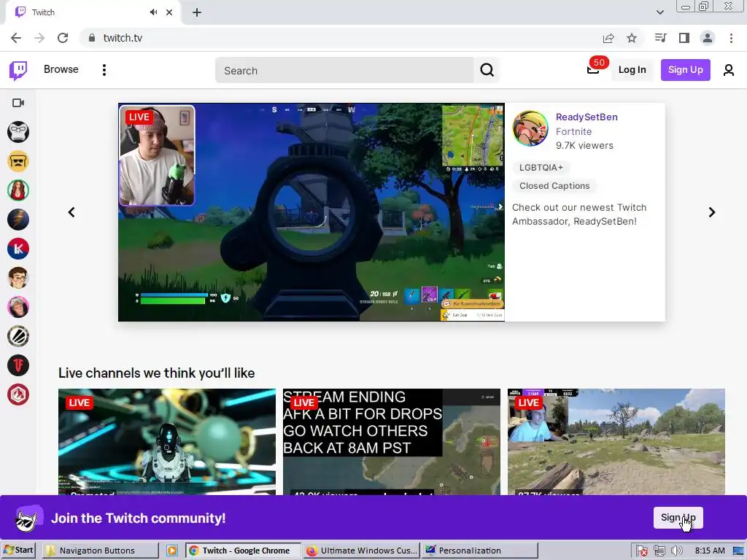Click the featured Fortnite stream player
Screen dimensions: 747x560
(x=311, y=212)
